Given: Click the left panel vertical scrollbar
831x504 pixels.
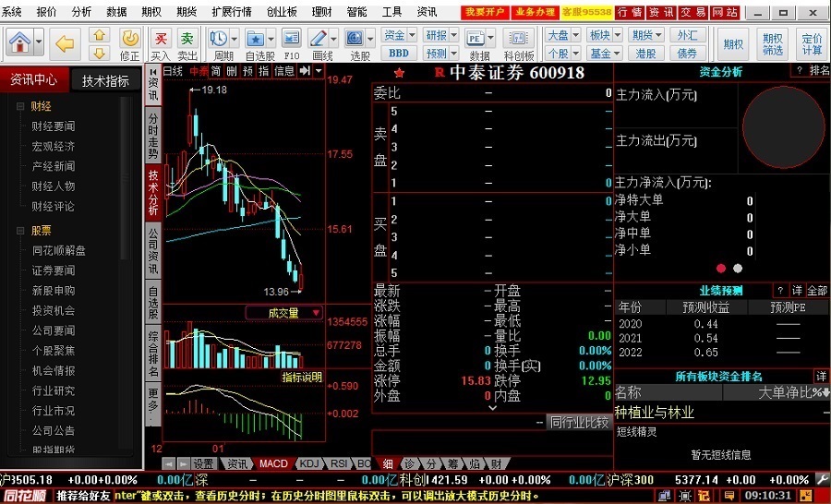Looking at the screenshot, I should click(x=125, y=177).
